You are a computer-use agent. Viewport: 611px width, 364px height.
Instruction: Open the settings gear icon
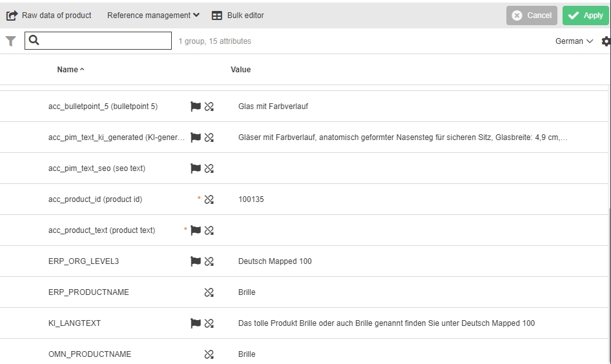tap(606, 41)
